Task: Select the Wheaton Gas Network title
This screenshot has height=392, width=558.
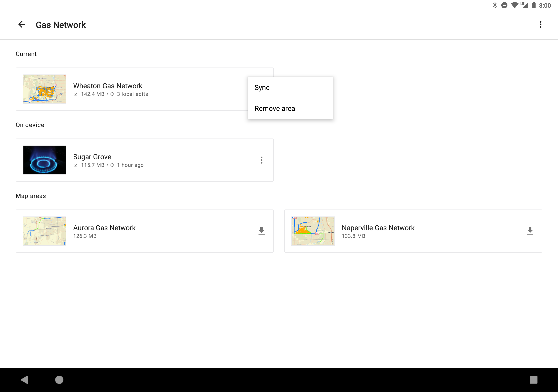Action: coord(108,86)
